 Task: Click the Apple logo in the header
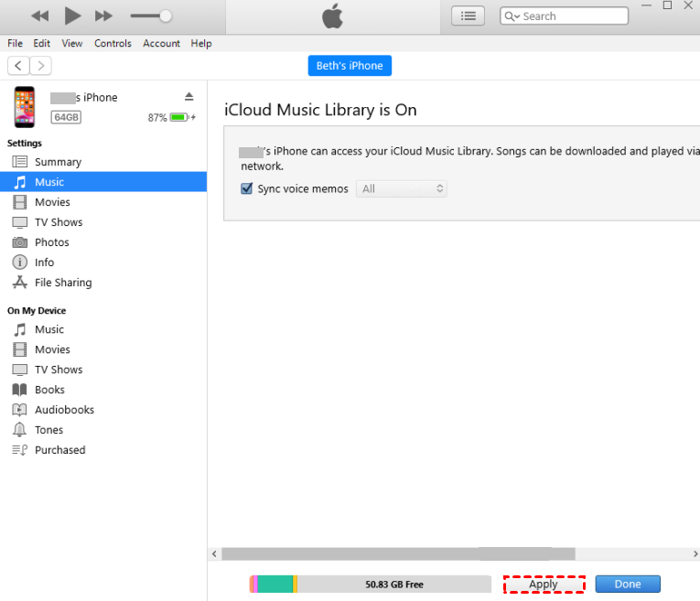pos(332,16)
